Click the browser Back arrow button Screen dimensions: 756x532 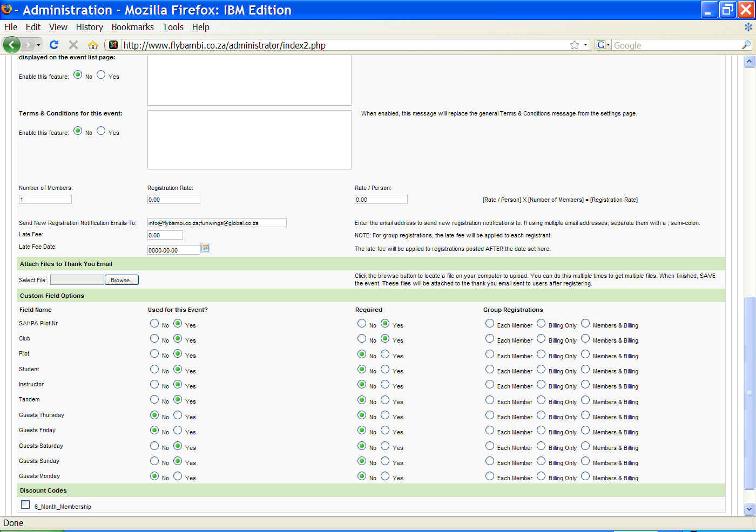pos(11,45)
